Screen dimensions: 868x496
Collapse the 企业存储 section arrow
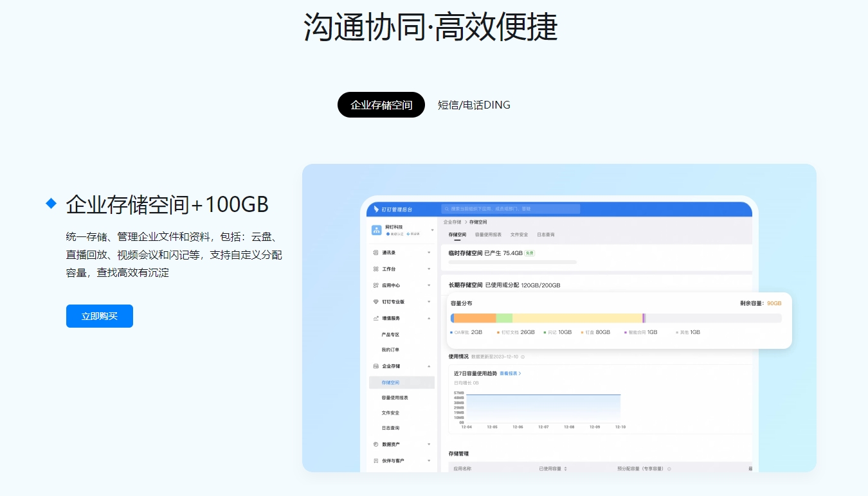pyautogui.click(x=429, y=366)
